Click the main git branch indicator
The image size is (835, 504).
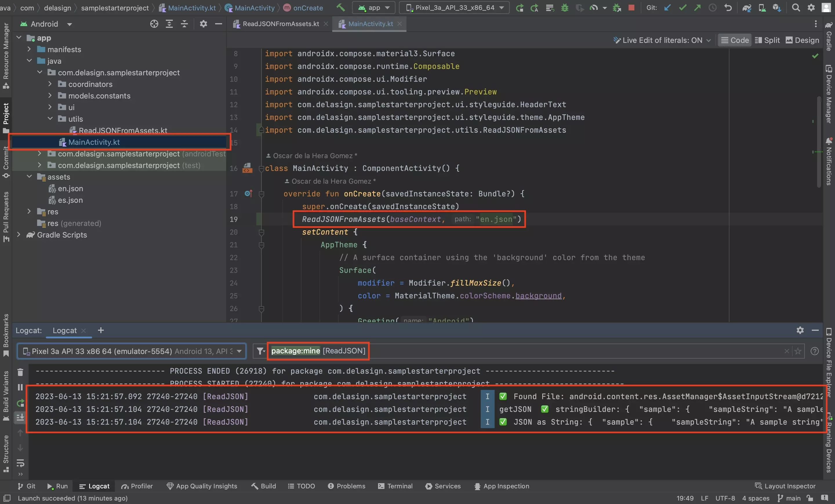tap(789, 498)
